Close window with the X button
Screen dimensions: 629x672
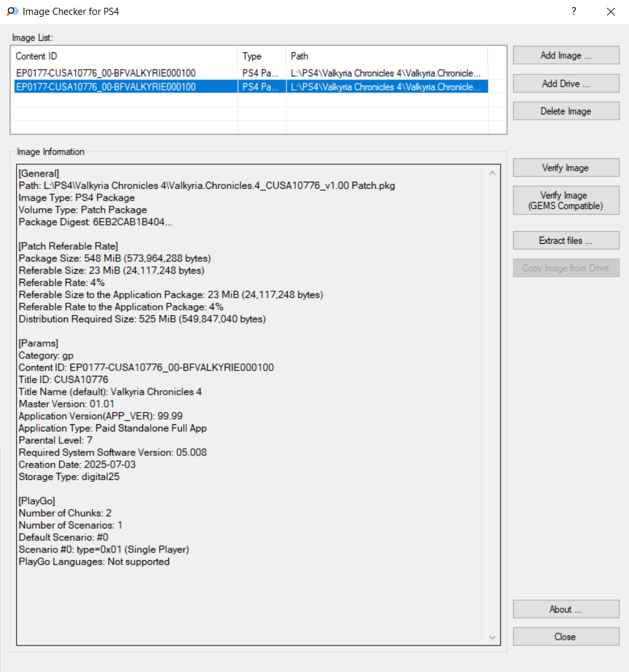click(610, 12)
